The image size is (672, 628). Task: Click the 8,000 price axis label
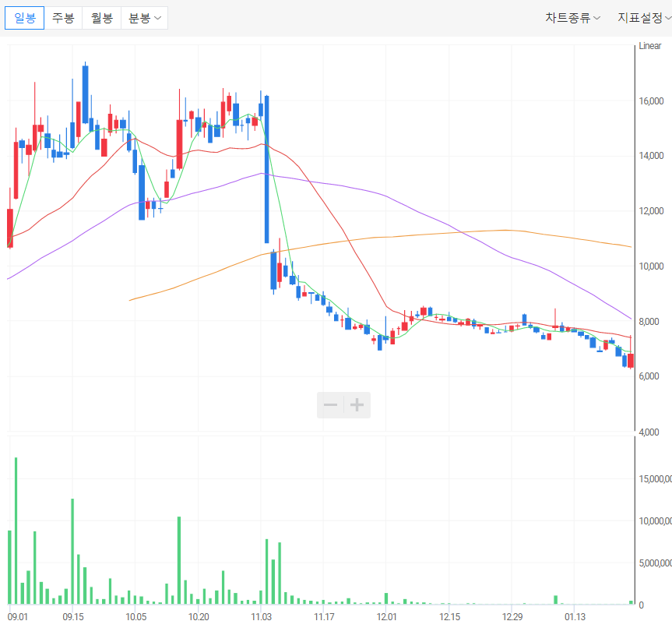click(x=649, y=322)
